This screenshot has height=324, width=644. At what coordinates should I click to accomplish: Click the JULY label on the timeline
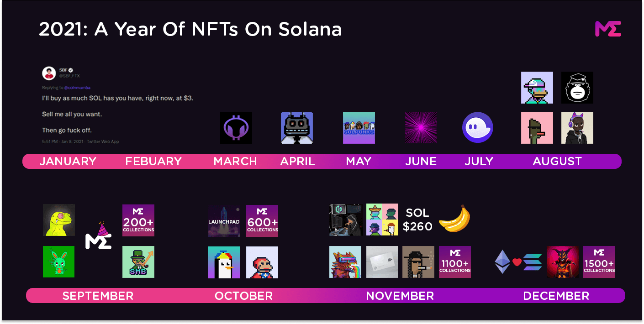(x=479, y=161)
